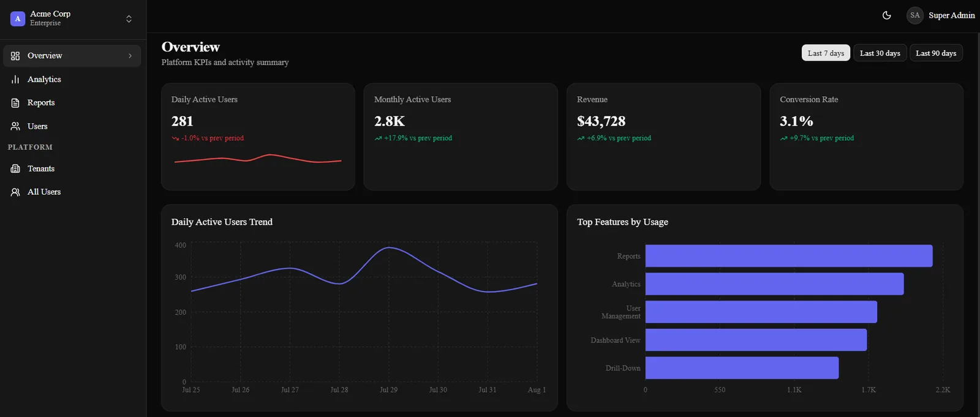Toggle dark mode with moon icon
Image resolution: width=980 pixels, height=417 pixels.
tap(886, 15)
